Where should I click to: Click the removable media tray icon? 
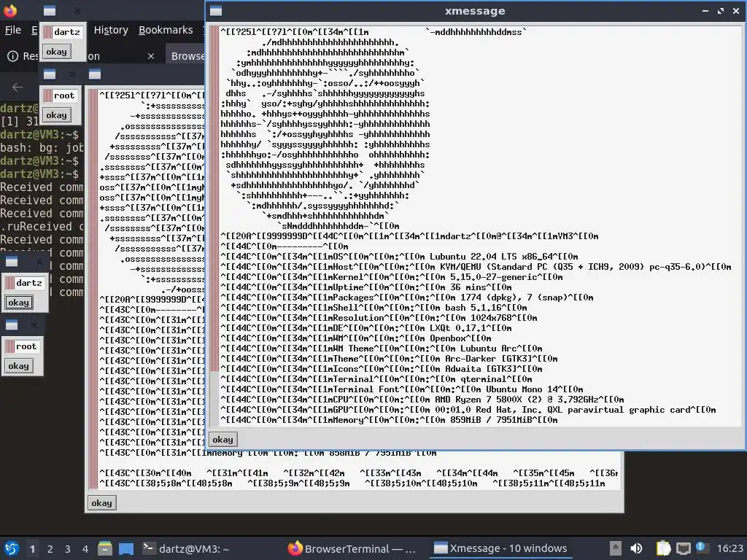[x=616, y=548]
